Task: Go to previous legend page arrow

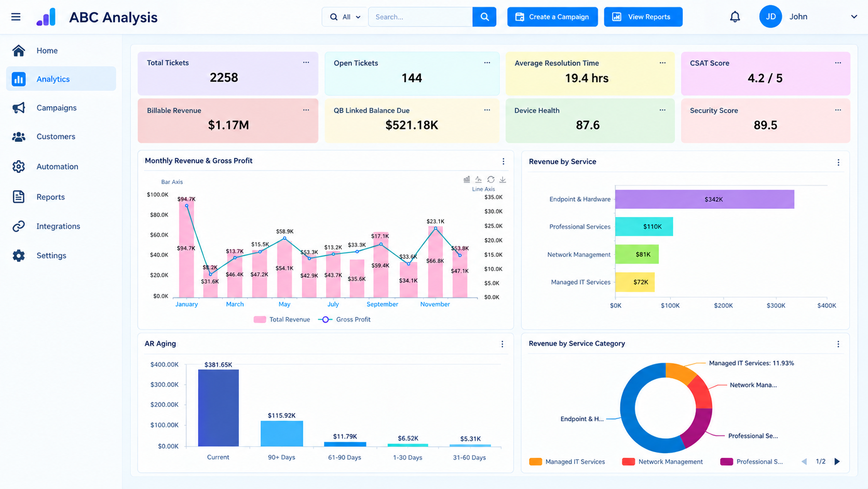Action: pyautogui.click(x=804, y=461)
